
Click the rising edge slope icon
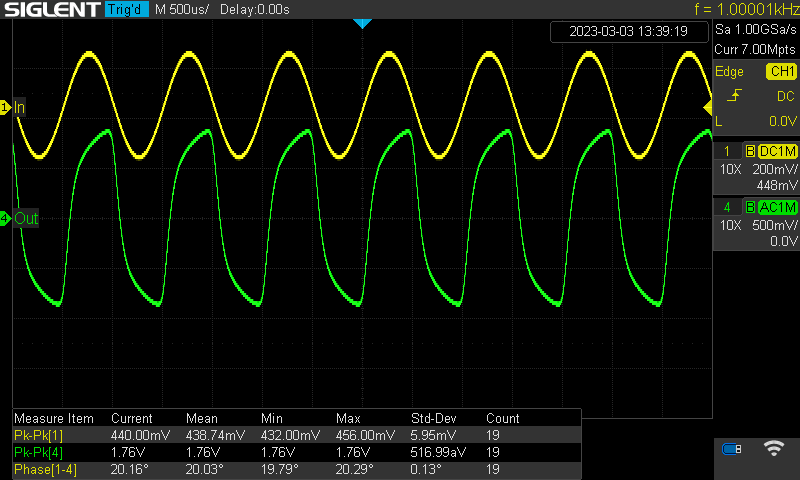(733, 96)
